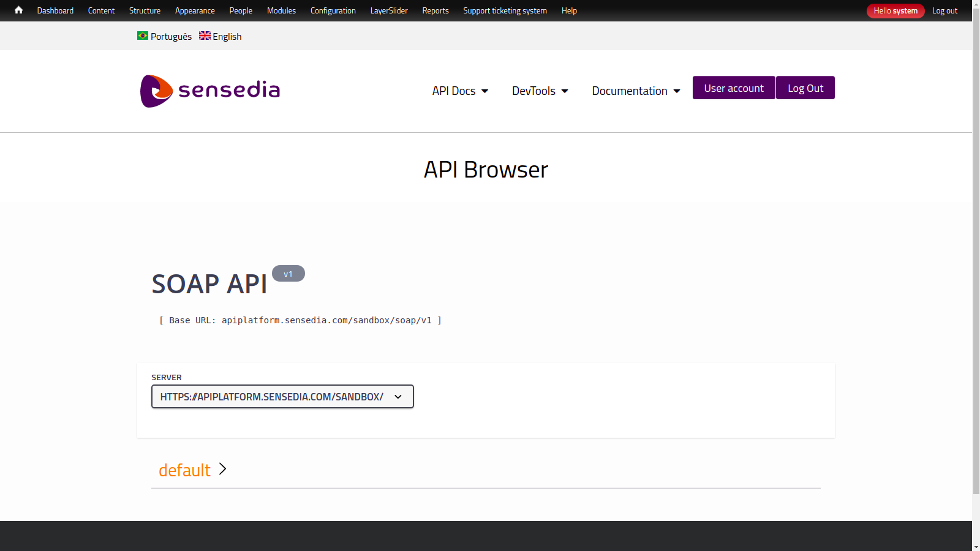Select the Brazil flag for Português
This screenshot has width=980, height=551.
(x=142, y=36)
